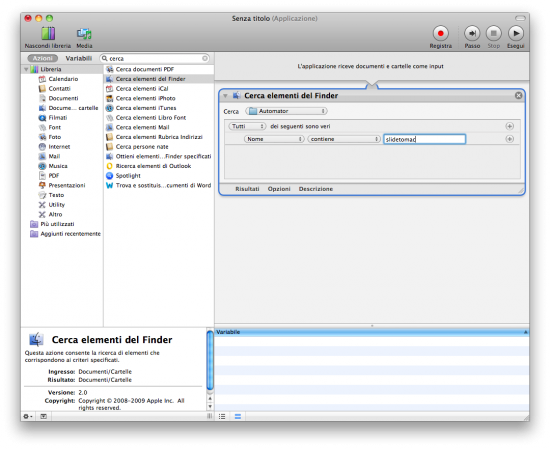Open the Media browser
550x449 pixels.
(84, 38)
